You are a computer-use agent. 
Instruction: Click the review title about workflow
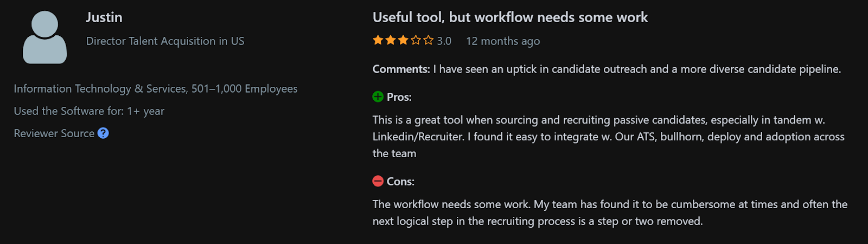[510, 17]
